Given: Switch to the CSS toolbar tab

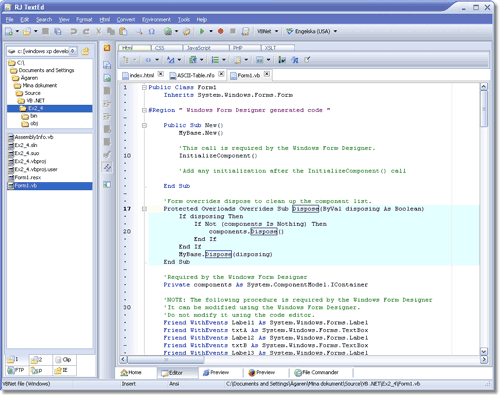Looking at the screenshot, I should 167,48.
